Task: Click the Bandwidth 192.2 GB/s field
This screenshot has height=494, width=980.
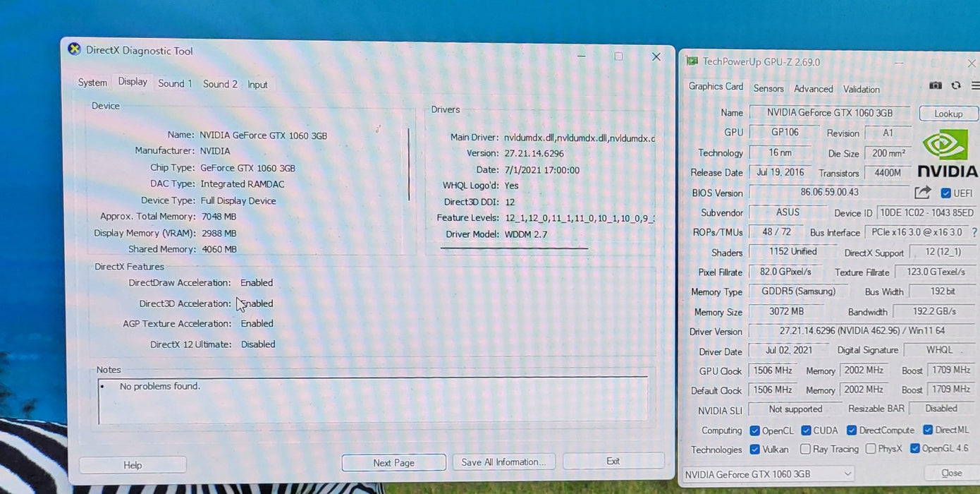Action: [935, 311]
